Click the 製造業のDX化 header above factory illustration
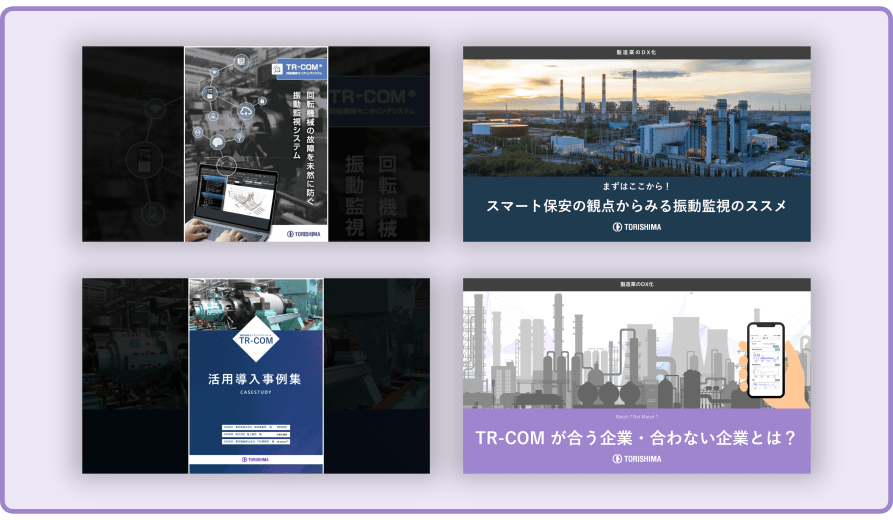This screenshot has width=893, height=520. click(x=637, y=284)
